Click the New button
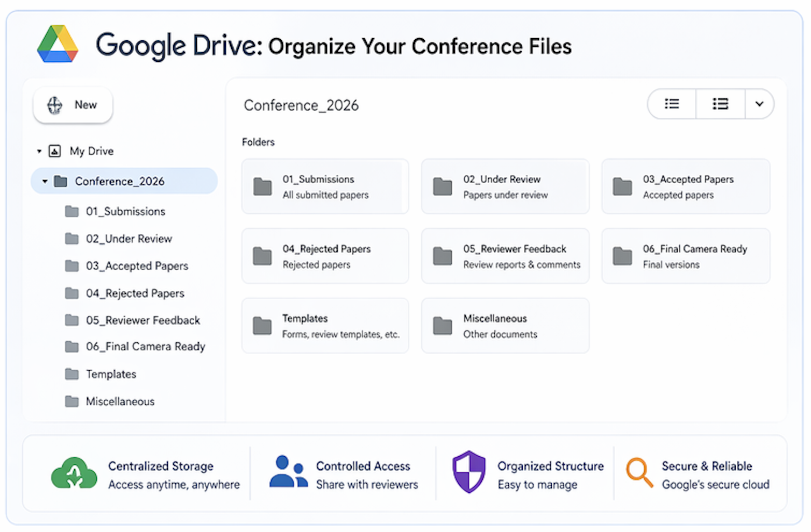811x532 pixels. pos(73,105)
